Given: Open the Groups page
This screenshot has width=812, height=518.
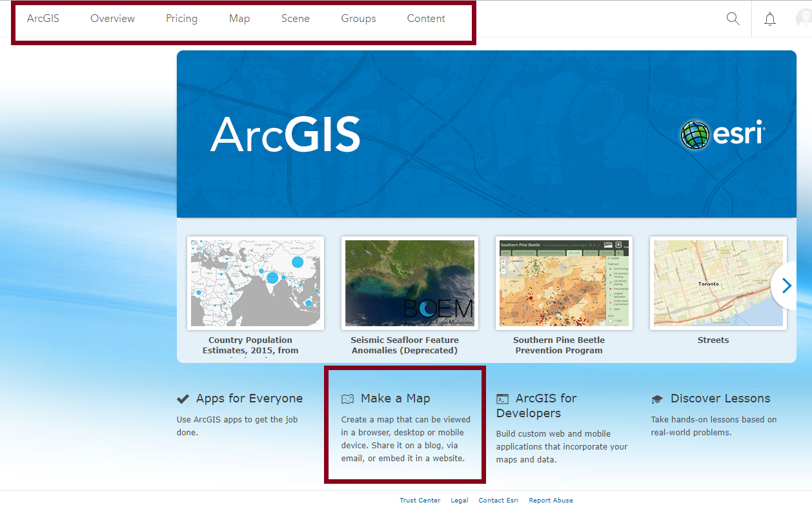Looking at the screenshot, I should pos(358,19).
